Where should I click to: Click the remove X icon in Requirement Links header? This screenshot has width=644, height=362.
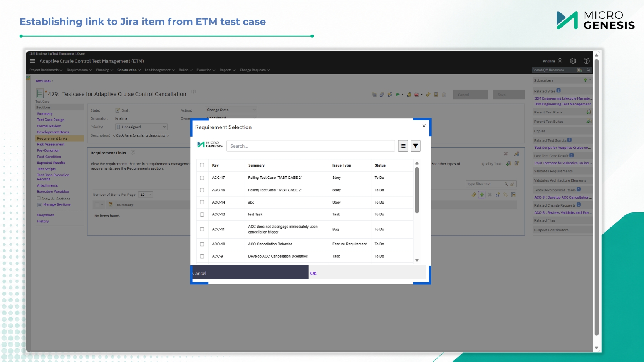point(506,153)
